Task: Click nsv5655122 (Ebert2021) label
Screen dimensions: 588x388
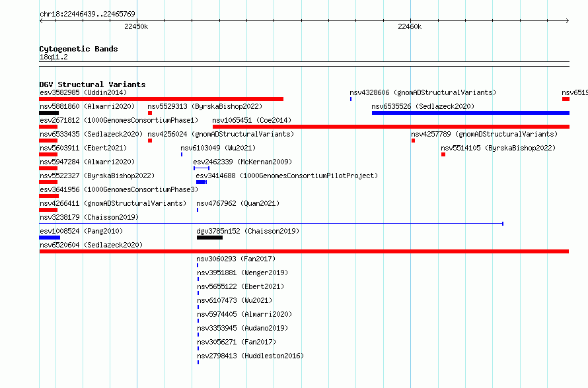Action: [x=240, y=286]
